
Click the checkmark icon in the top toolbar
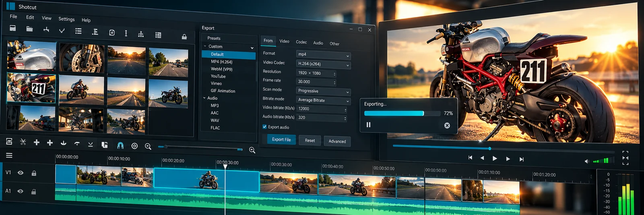point(62,30)
